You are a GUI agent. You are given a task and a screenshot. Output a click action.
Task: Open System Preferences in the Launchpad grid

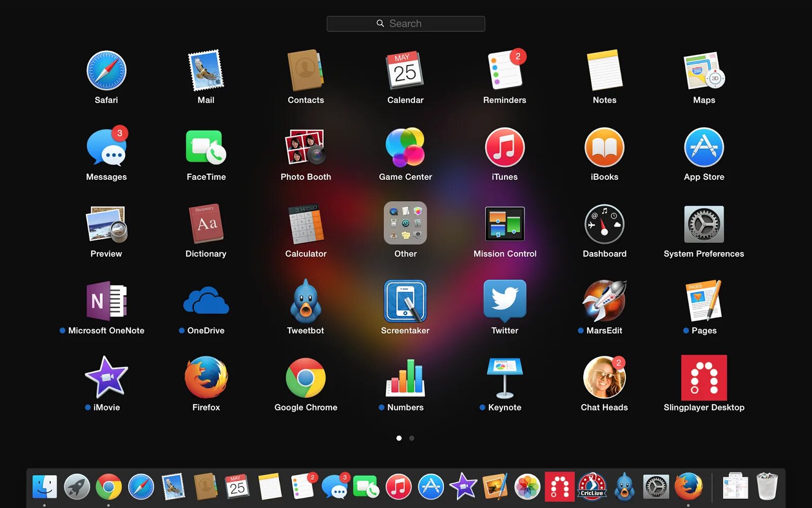coord(704,224)
